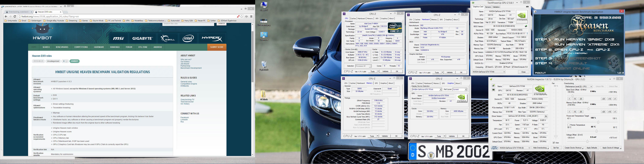Click the GPU-Z BIOS save chip icon
The width and height of the screenshot is (644, 164).
(526, 26)
